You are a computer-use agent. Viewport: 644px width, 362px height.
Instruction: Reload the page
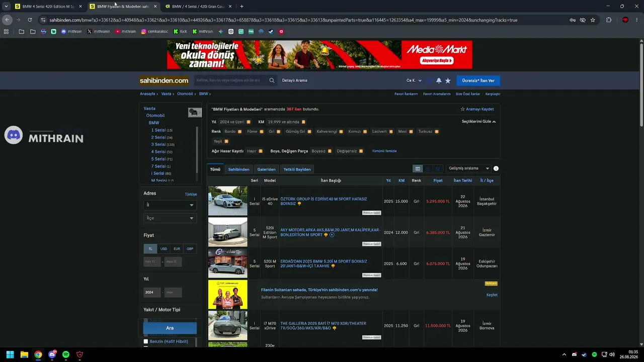tap(30, 20)
